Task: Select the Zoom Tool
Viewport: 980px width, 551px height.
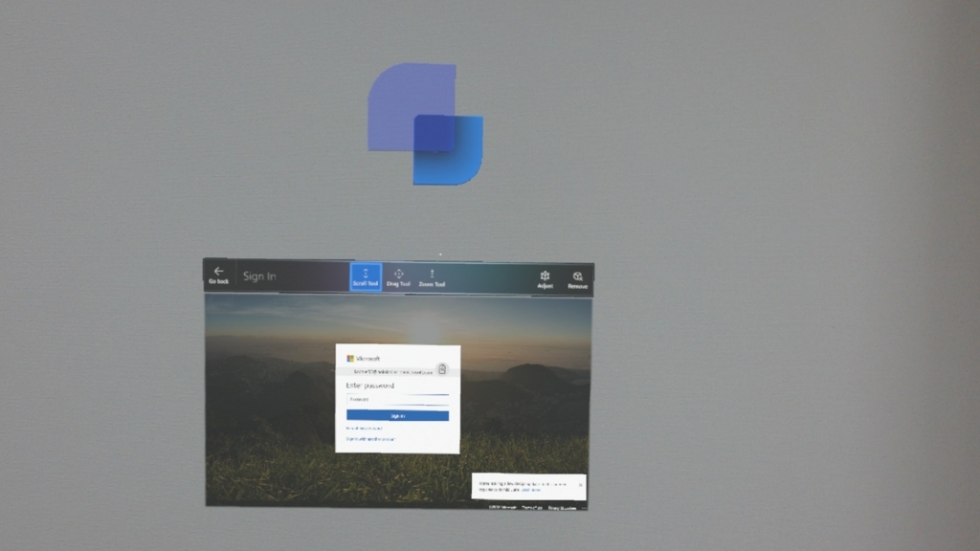Action: [432, 278]
